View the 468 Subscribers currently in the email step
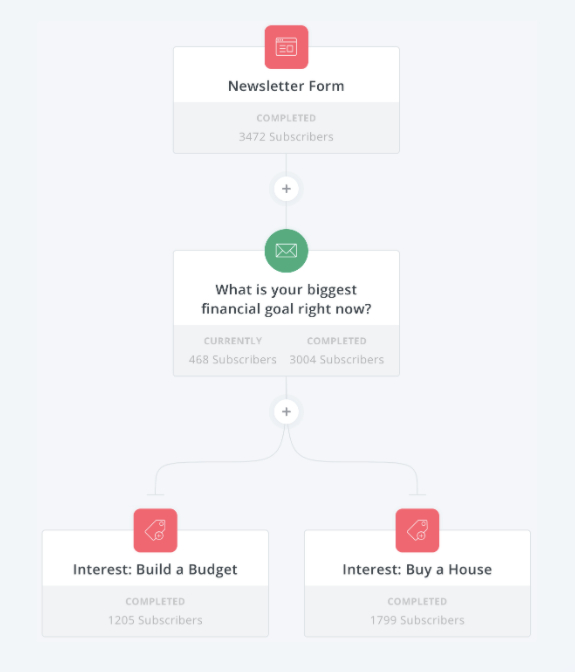 click(x=233, y=360)
